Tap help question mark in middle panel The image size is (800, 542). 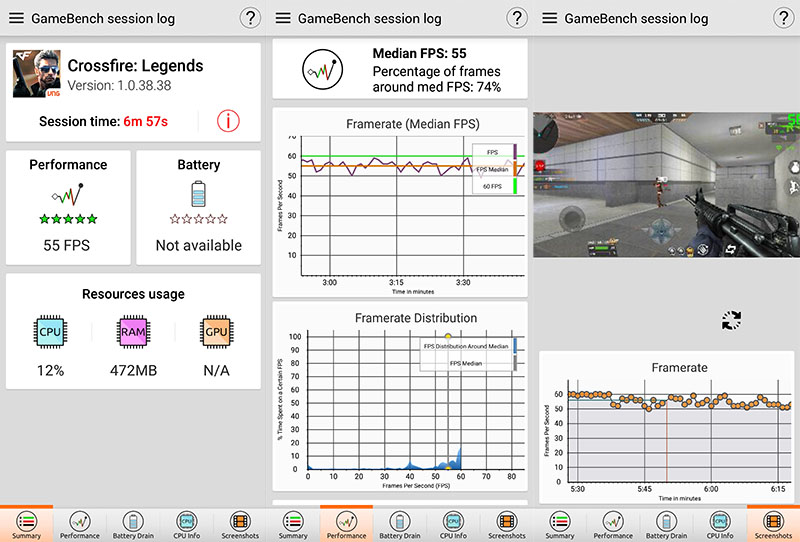[517, 18]
